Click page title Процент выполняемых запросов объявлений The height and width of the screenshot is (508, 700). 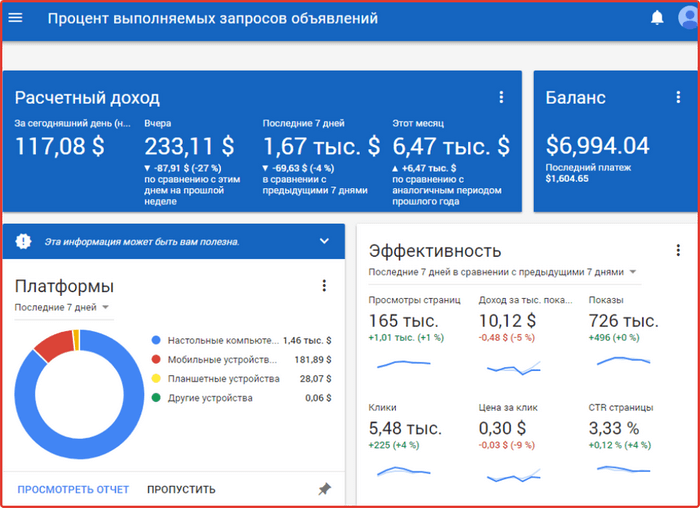(x=212, y=18)
